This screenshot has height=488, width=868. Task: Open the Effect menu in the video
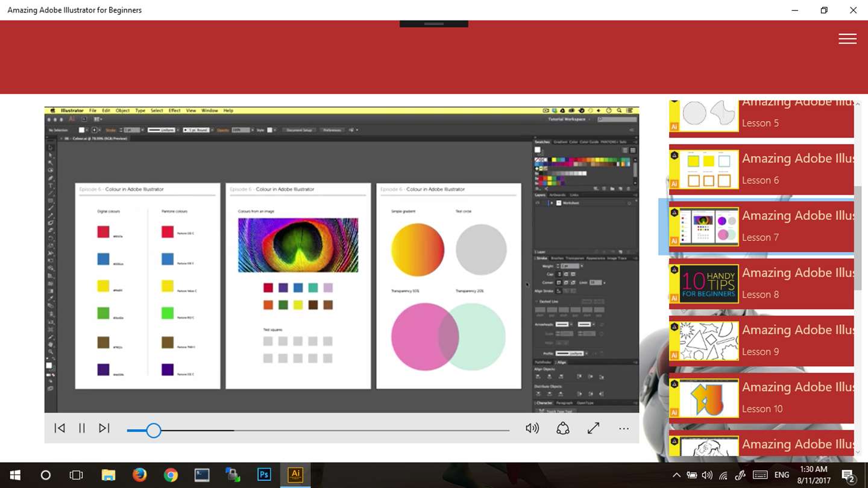pyautogui.click(x=174, y=111)
